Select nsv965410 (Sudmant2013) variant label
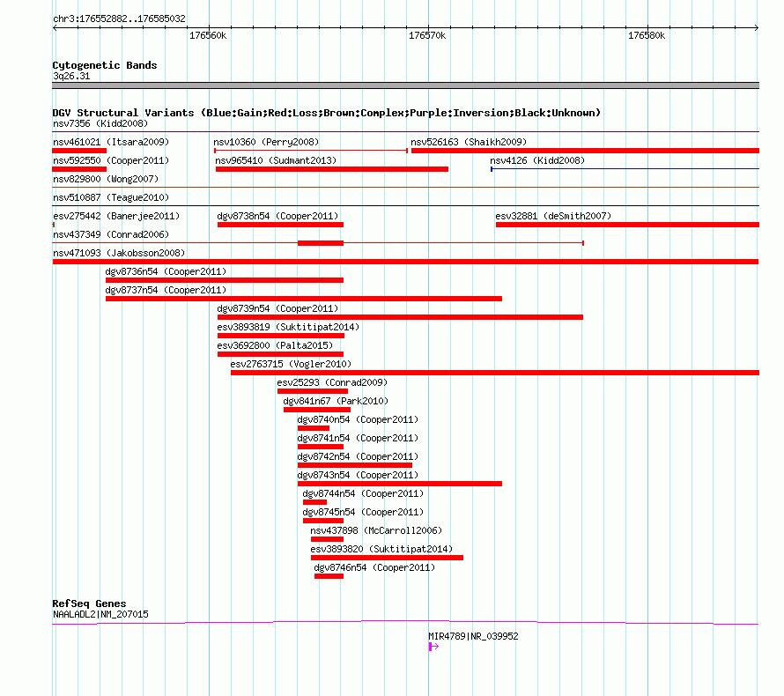The height and width of the screenshot is (696, 784). coord(276,160)
